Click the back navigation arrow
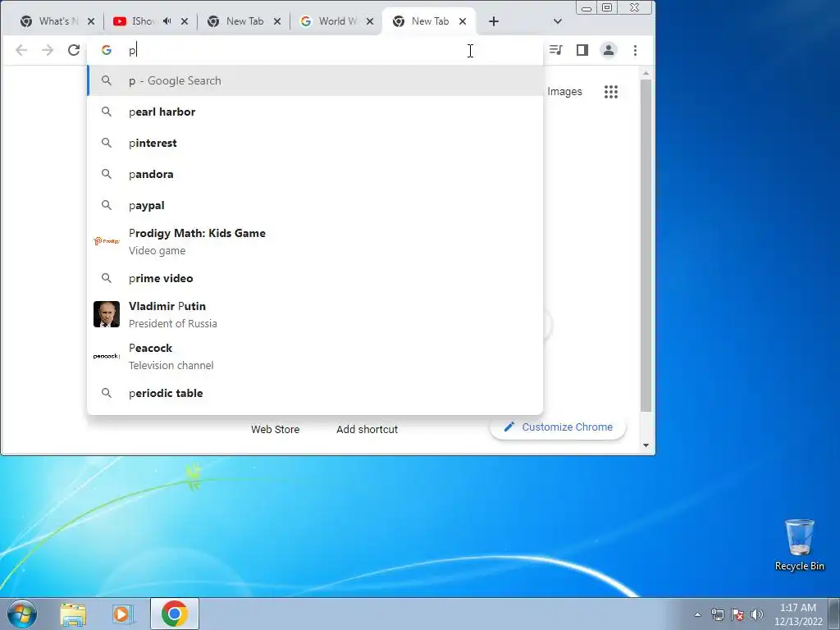Image resolution: width=840 pixels, height=630 pixels. pos(21,50)
